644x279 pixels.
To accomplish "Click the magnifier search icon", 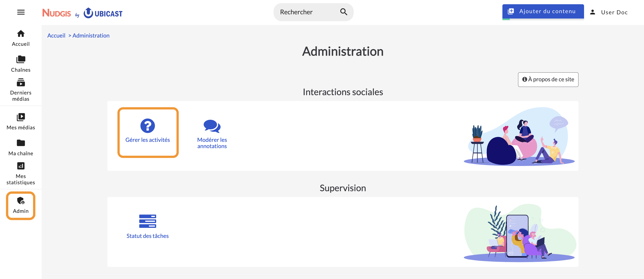I will pos(344,12).
